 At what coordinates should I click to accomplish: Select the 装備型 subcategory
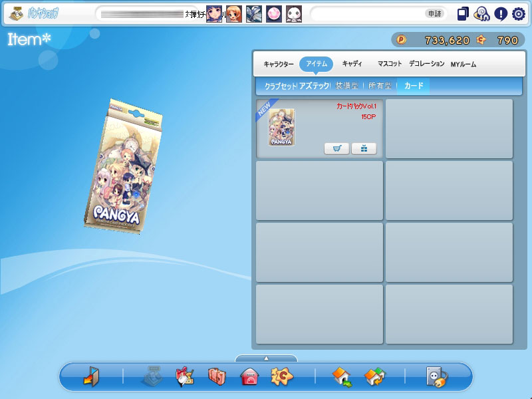(x=346, y=86)
